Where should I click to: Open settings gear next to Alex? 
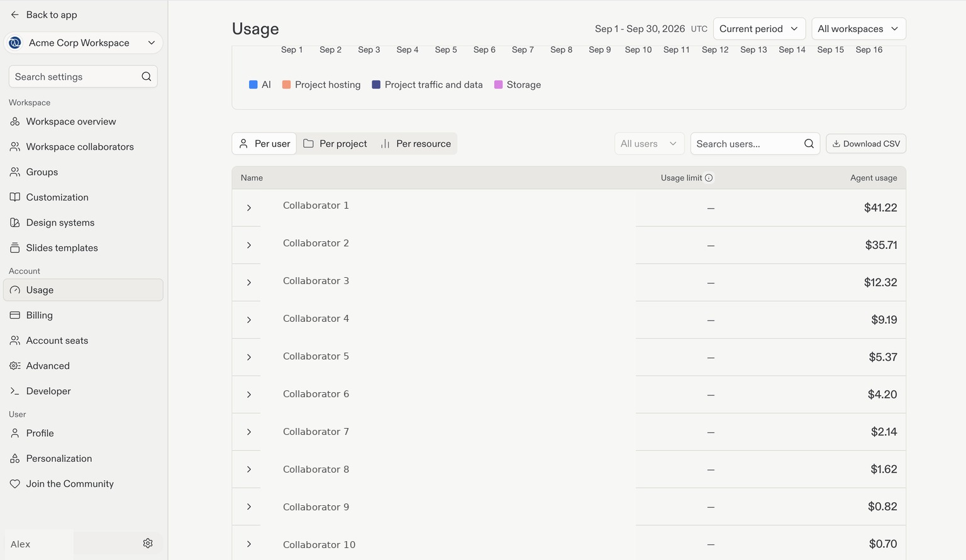[148, 543]
